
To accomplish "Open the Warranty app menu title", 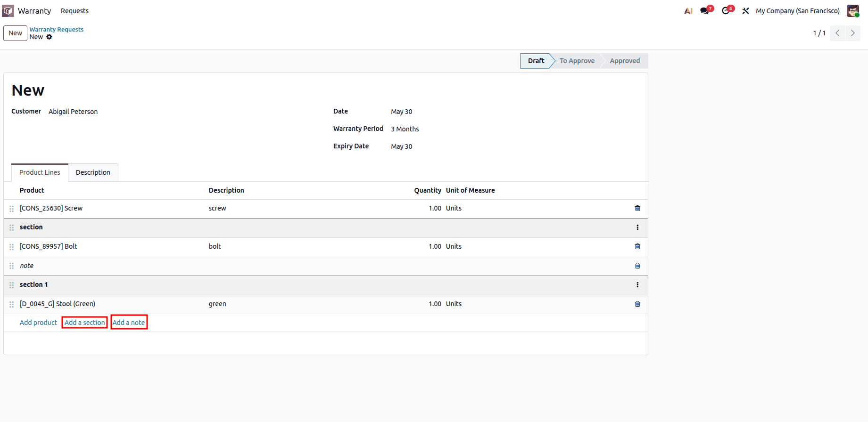I will (34, 11).
